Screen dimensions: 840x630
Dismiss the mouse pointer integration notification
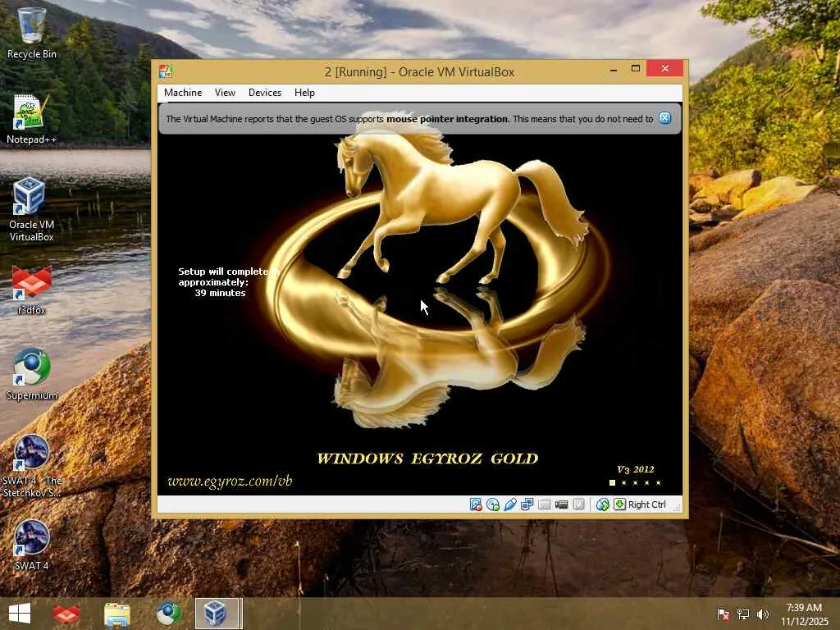664,118
